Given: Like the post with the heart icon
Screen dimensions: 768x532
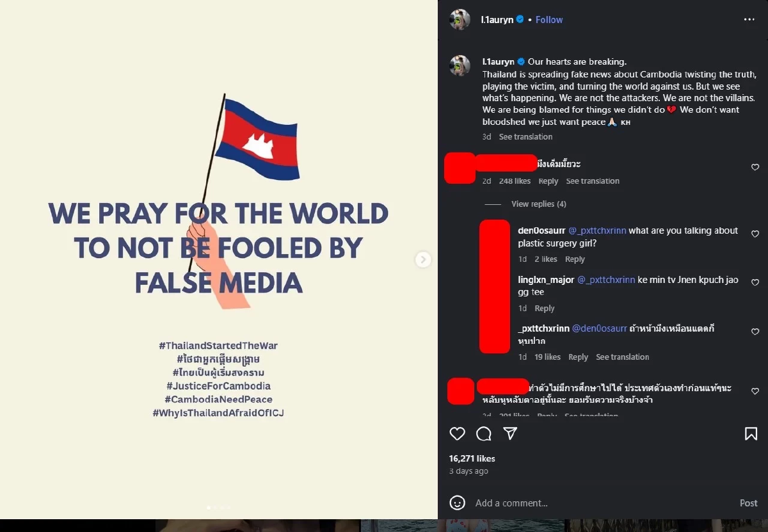Looking at the screenshot, I should tap(457, 434).
